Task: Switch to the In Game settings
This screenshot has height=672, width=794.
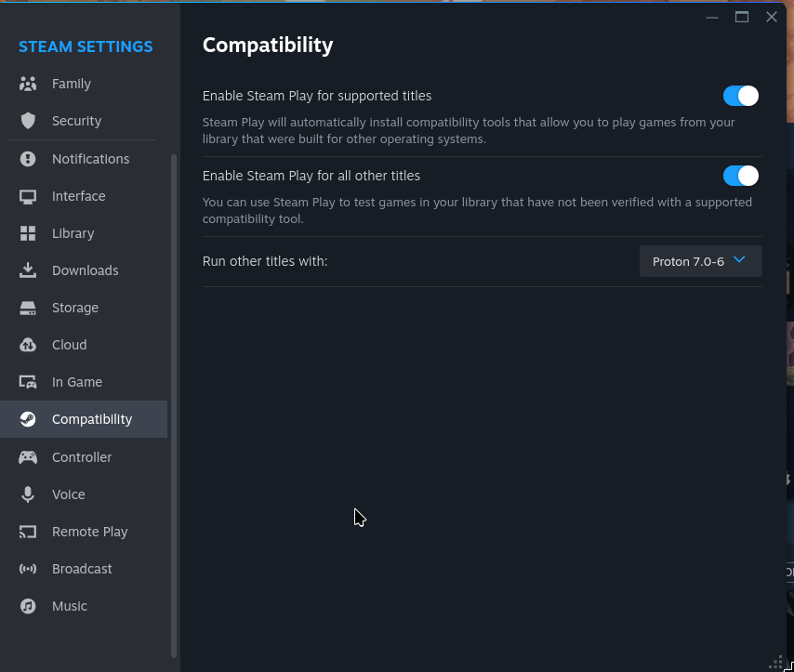Action: (x=76, y=382)
